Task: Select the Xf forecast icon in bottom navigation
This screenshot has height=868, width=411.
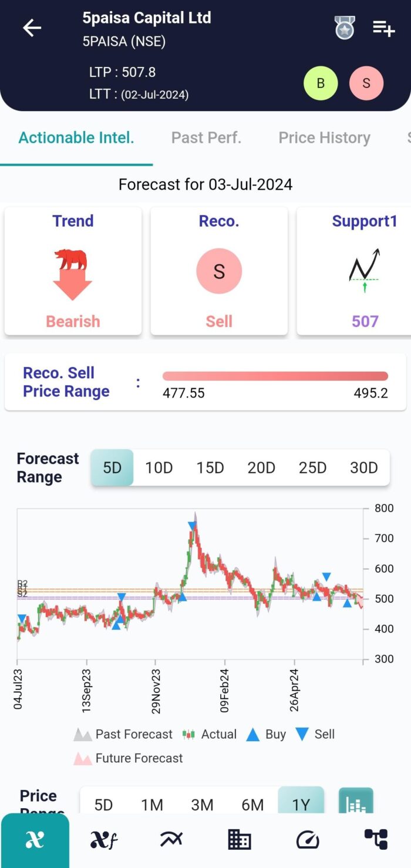Action: coord(102,840)
